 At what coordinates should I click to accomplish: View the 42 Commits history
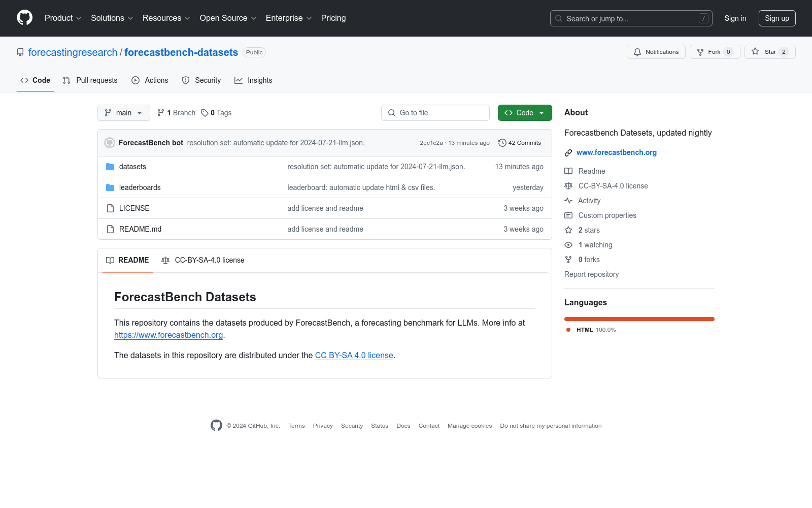[520, 143]
